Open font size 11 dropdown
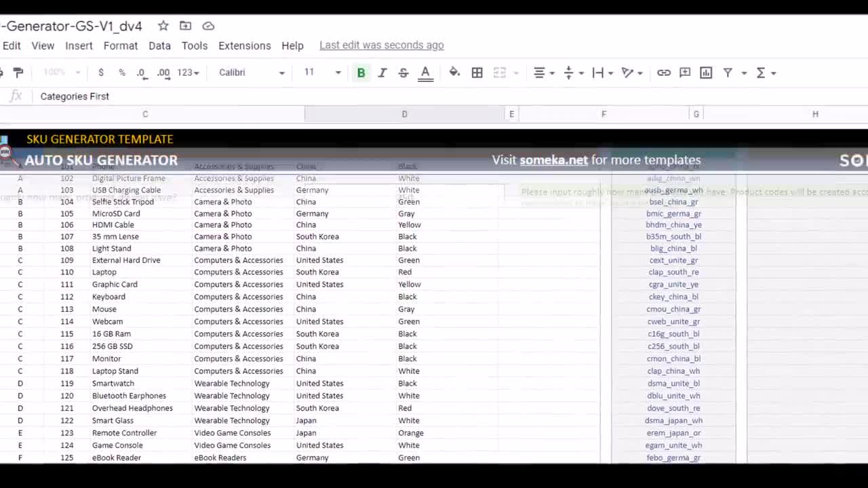 click(x=322, y=73)
